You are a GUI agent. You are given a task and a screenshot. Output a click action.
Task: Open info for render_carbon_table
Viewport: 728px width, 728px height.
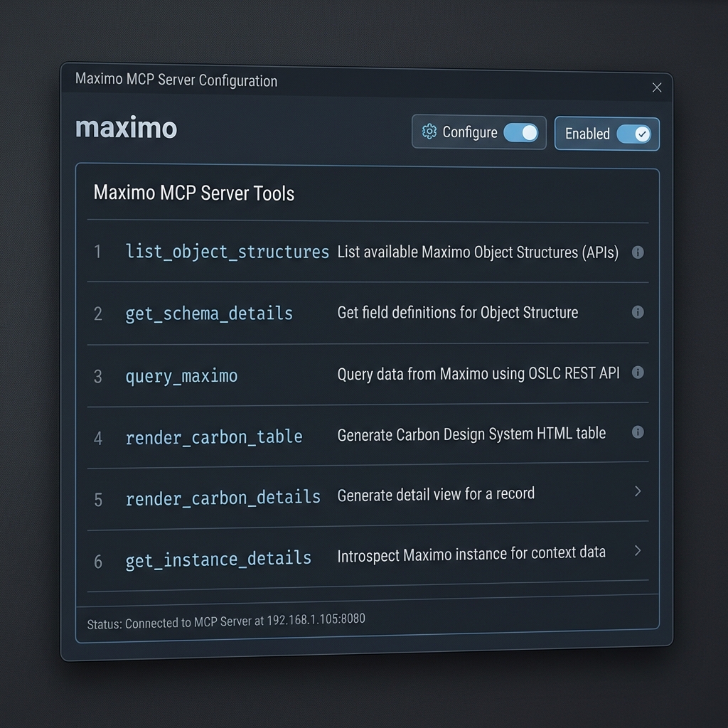pyautogui.click(x=638, y=432)
